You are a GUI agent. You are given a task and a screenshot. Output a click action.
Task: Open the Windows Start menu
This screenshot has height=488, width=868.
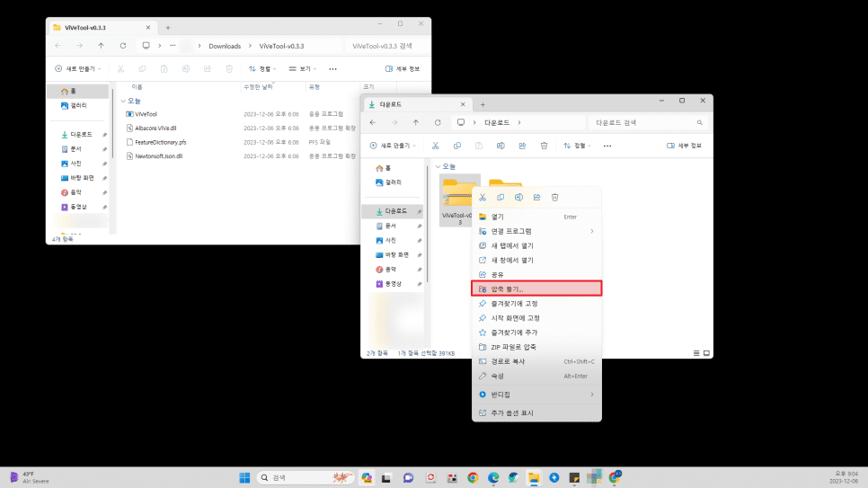pyautogui.click(x=244, y=477)
